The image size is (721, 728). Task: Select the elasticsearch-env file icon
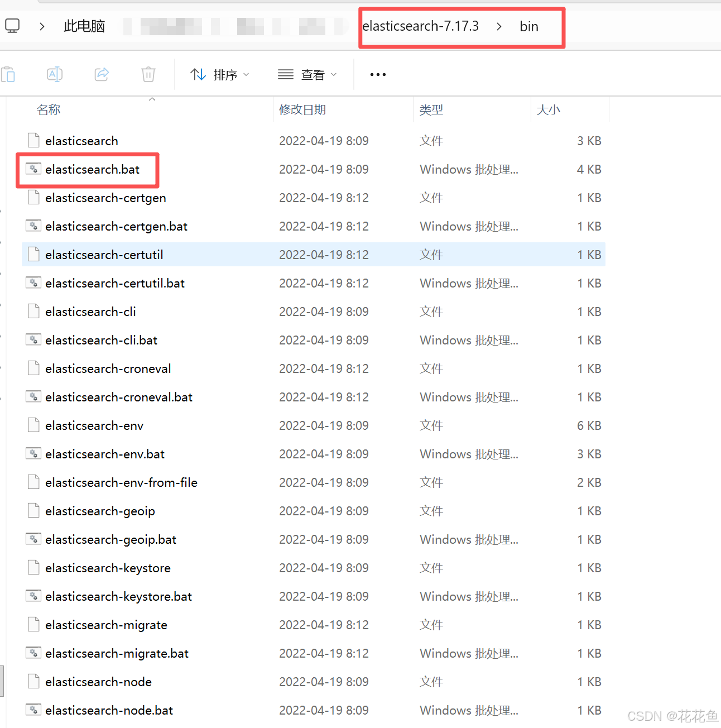[x=33, y=425]
